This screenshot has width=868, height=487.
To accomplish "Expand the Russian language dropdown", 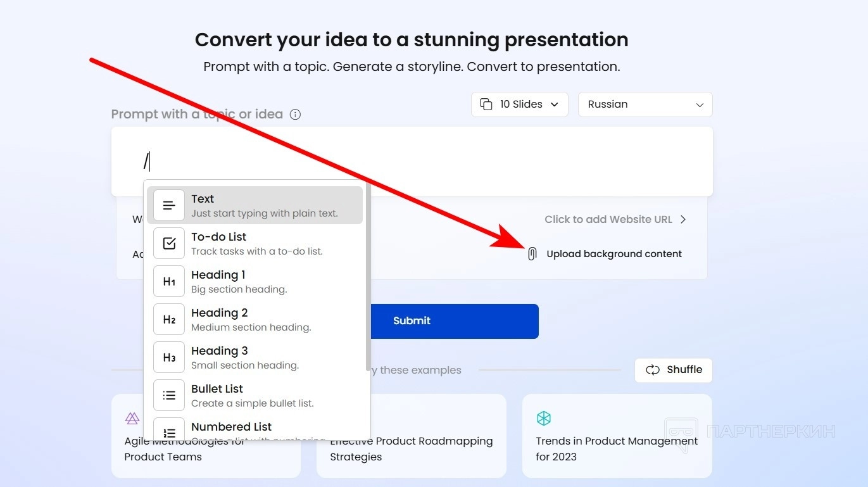I will (x=645, y=104).
